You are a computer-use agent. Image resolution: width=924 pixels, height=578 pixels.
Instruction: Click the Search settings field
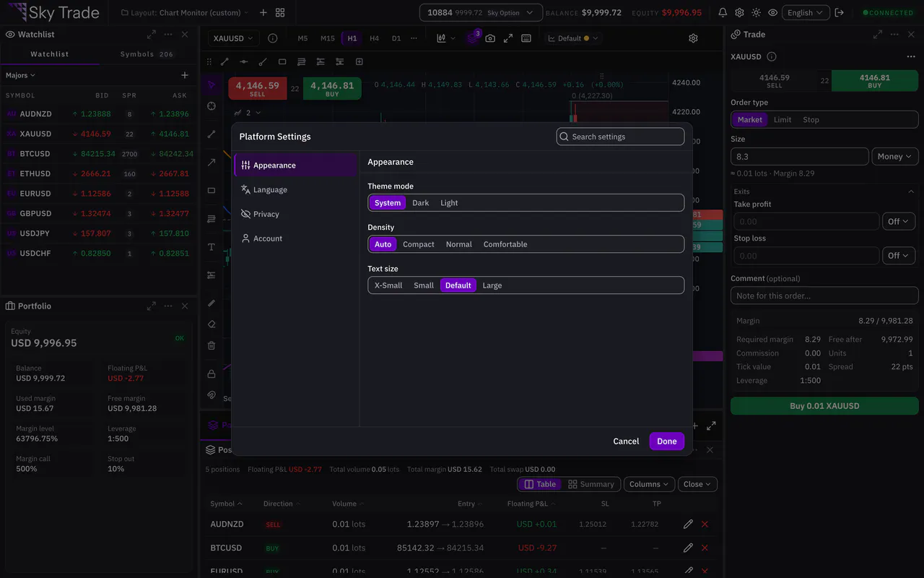tap(620, 137)
